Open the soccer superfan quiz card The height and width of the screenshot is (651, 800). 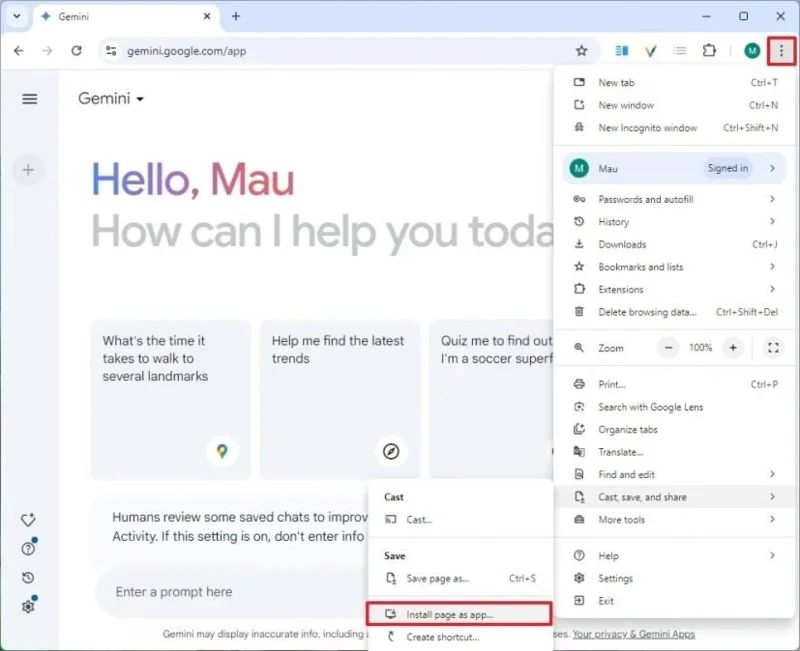[491, 399]
